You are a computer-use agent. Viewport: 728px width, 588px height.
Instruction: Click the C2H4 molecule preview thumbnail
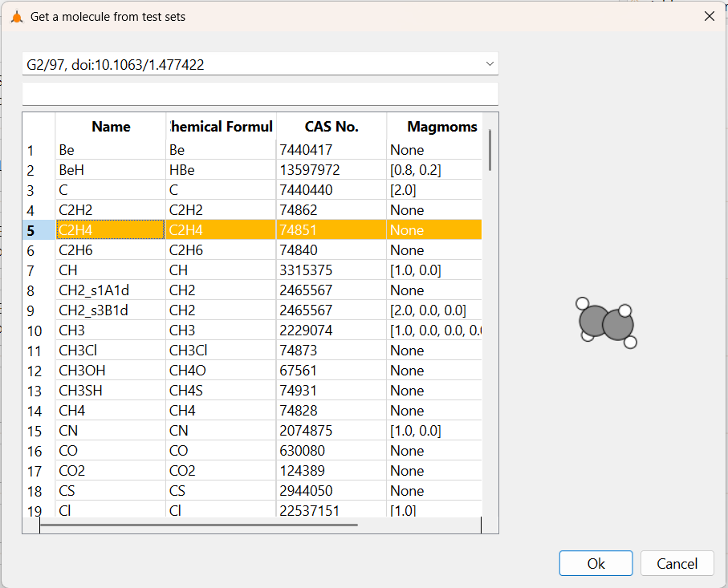606,322
